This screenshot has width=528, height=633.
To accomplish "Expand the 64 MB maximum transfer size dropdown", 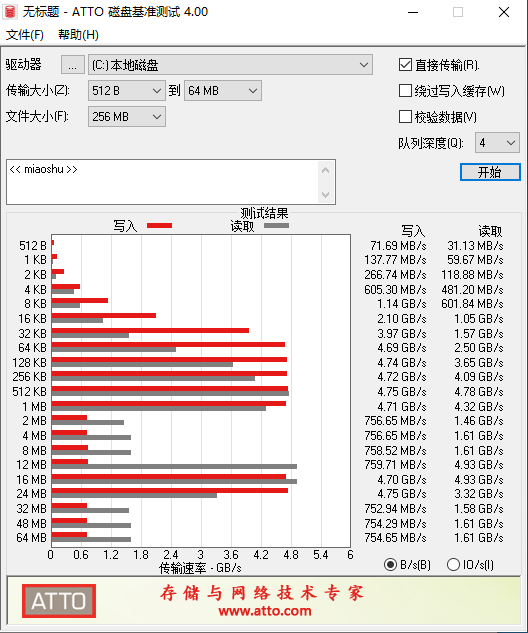I will coord(223,90).
